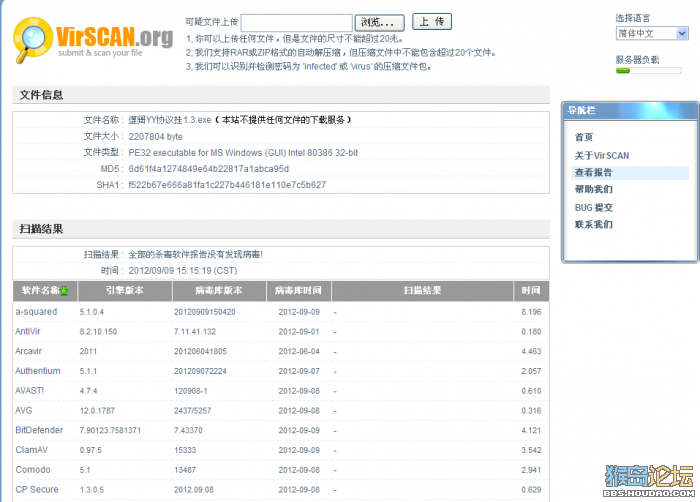Click the 上传 upload button

(x=432, y=21)
